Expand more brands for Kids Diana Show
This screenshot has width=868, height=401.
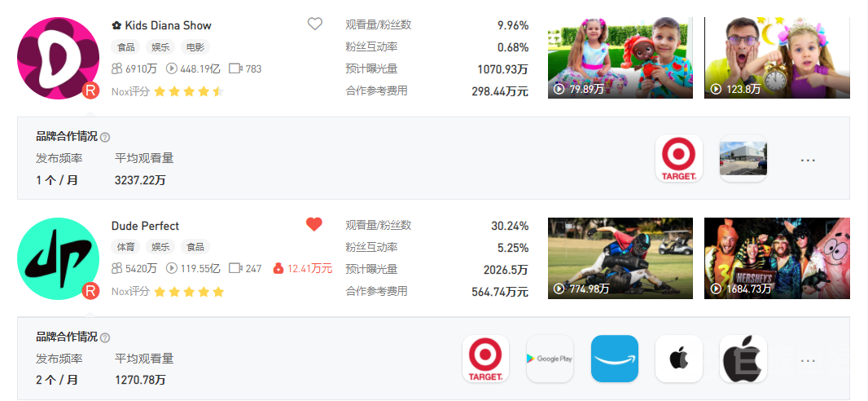click(808, 161)
